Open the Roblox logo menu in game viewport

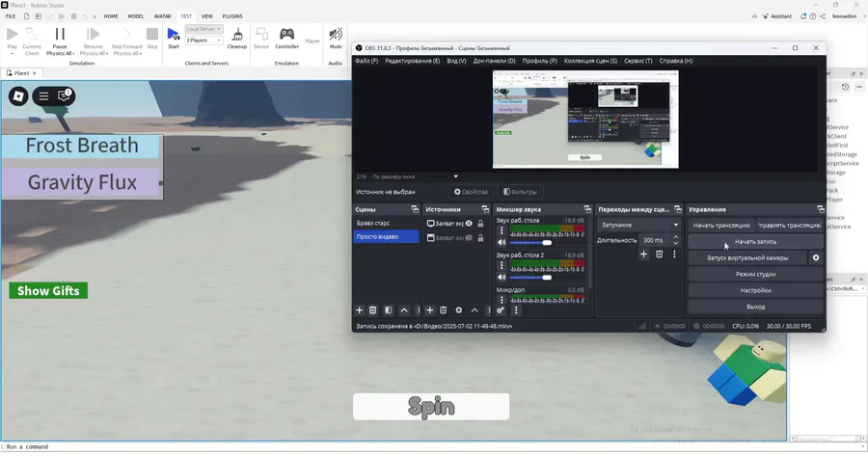(x=18, y=96)
